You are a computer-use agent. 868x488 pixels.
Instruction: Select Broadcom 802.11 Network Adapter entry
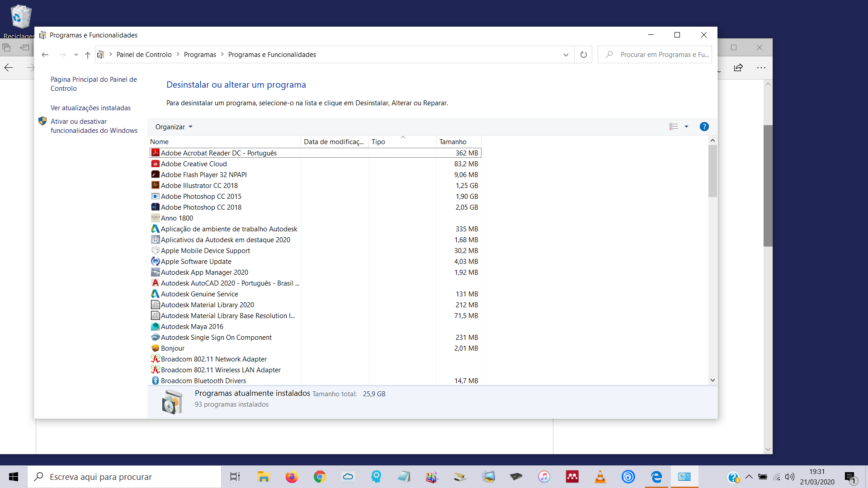[x=315, y=359]
